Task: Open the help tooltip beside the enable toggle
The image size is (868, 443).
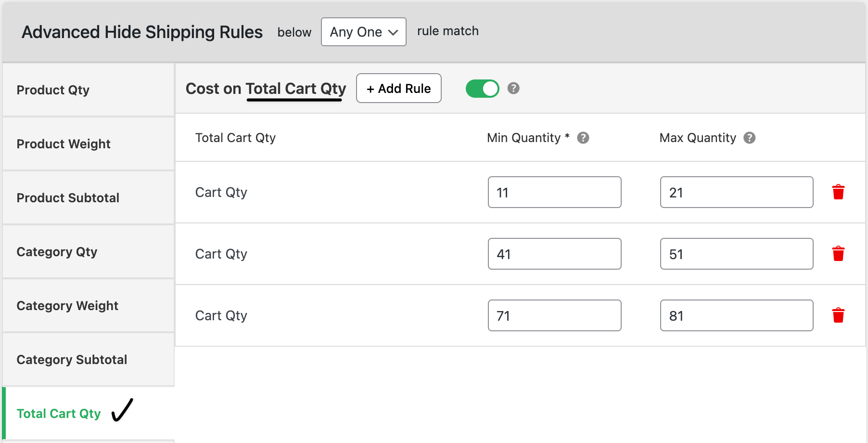Action: click(512, 88)
